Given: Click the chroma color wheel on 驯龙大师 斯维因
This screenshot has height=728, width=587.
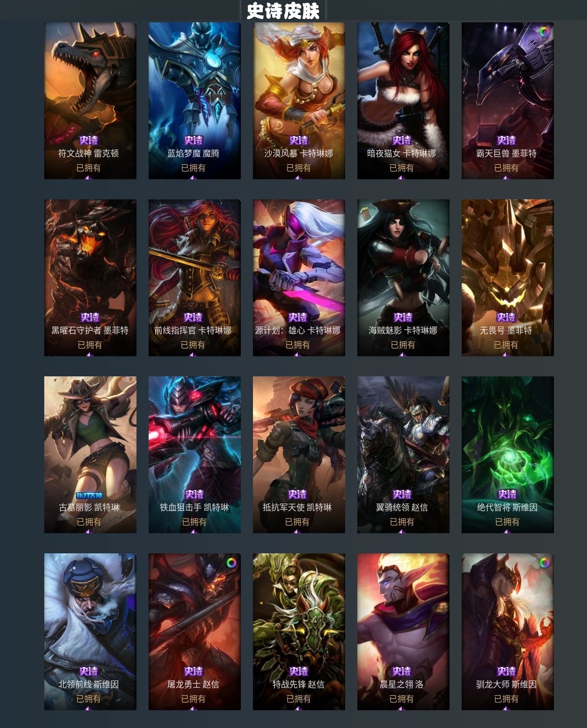Looking at the screenshot, I should (x=544, y=563).
